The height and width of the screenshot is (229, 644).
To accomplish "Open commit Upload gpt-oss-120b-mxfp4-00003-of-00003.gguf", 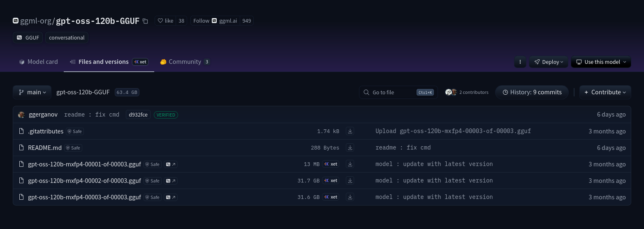I will click(453, 131).
